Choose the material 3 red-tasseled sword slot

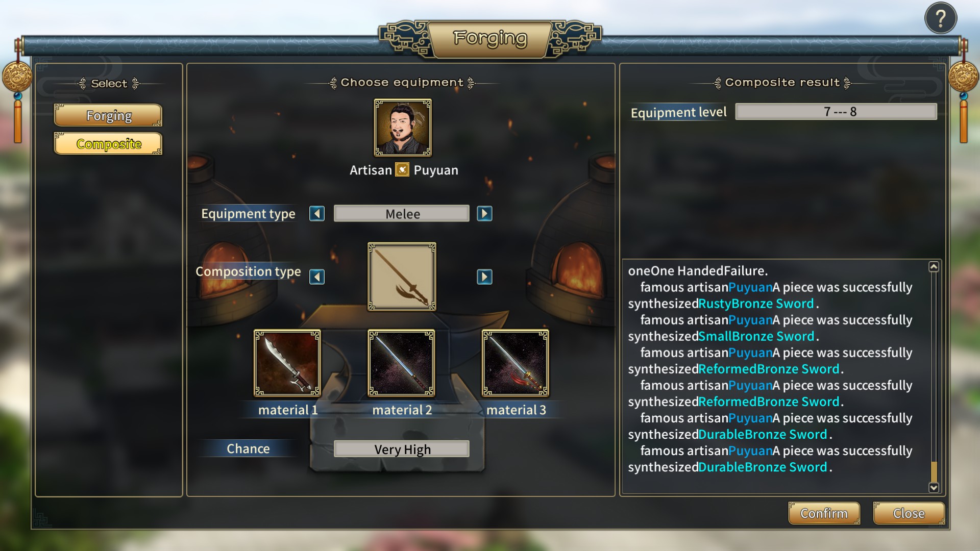click(516, 363)
